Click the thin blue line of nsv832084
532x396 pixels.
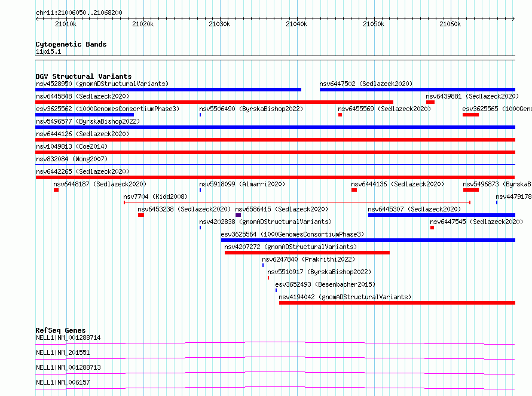[x=275, y=165]
